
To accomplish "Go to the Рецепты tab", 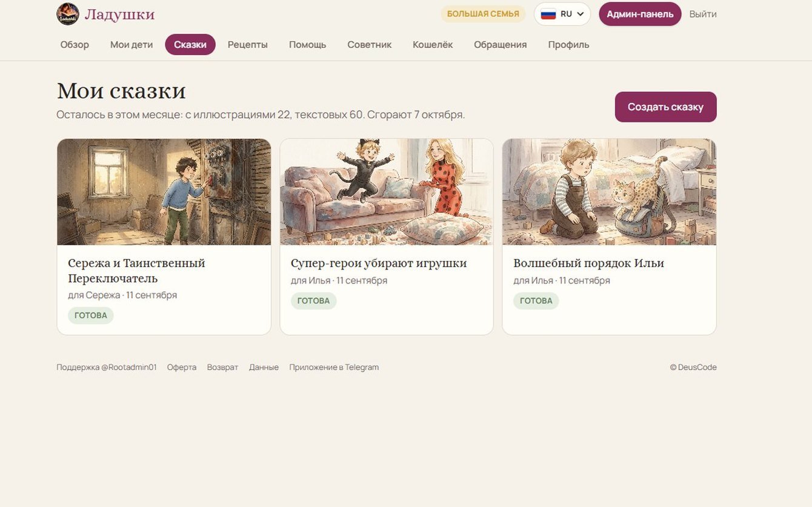I will pyautogui.click(x=248, y=45).
